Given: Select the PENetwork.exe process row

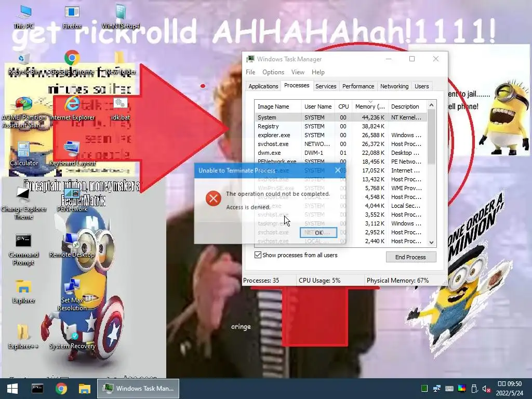Looking at the screenshot, I should click(341, 162).
